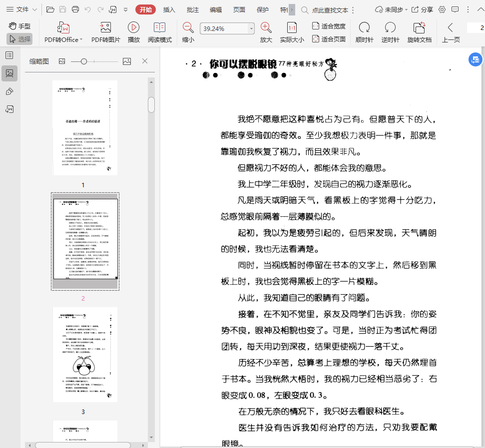Open the search options three-dot menu
This screenshot has width=485, height=448.
(353, 10)
